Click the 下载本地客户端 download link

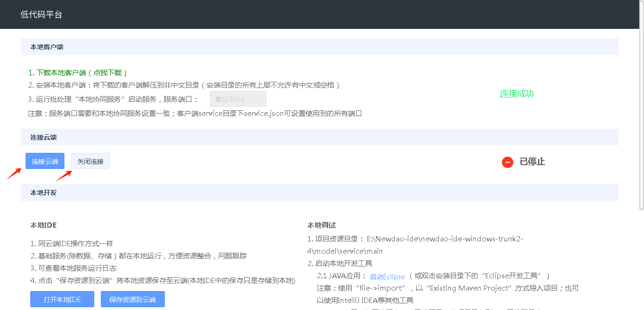point(78,73)
